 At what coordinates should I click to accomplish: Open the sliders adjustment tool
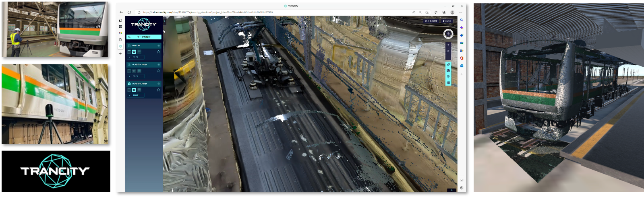pos(448,82)
